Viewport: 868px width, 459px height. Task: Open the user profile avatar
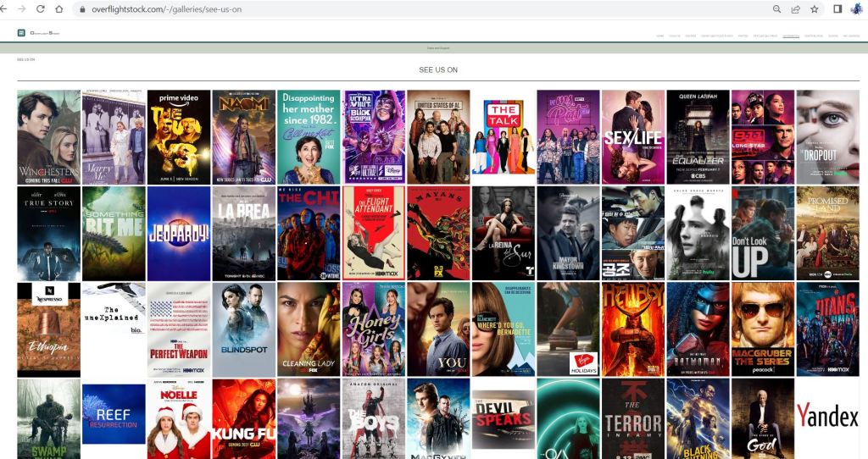tap(856, 9)
